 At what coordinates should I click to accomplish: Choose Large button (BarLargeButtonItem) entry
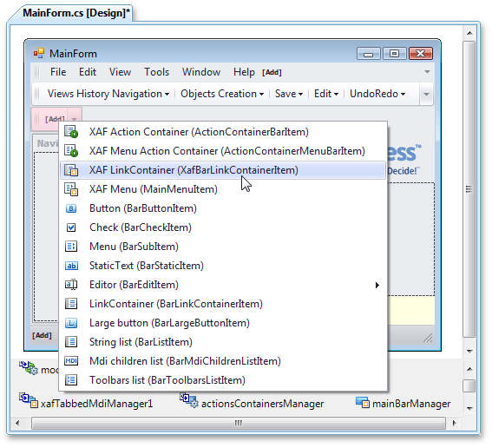tap(223, 323)
